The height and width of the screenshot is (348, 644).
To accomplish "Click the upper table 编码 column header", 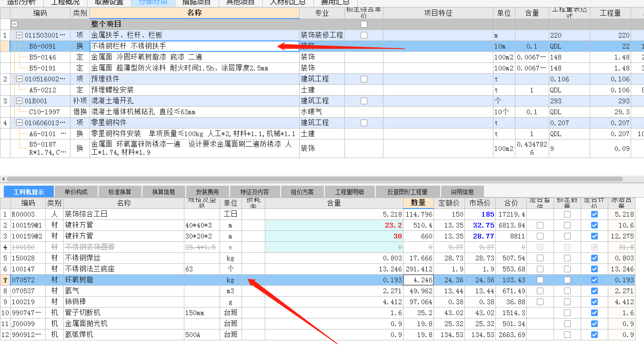I will [40, 13].
